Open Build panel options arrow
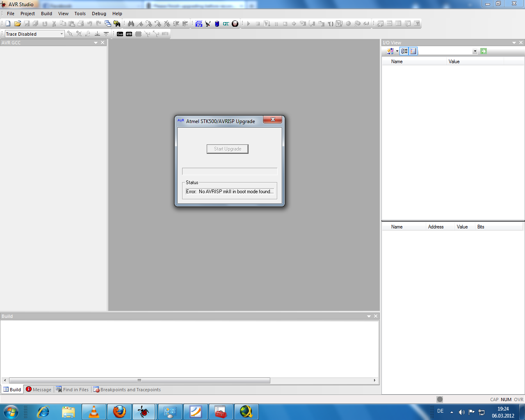This screenshot has width=525, height=420. pos(369,316)
